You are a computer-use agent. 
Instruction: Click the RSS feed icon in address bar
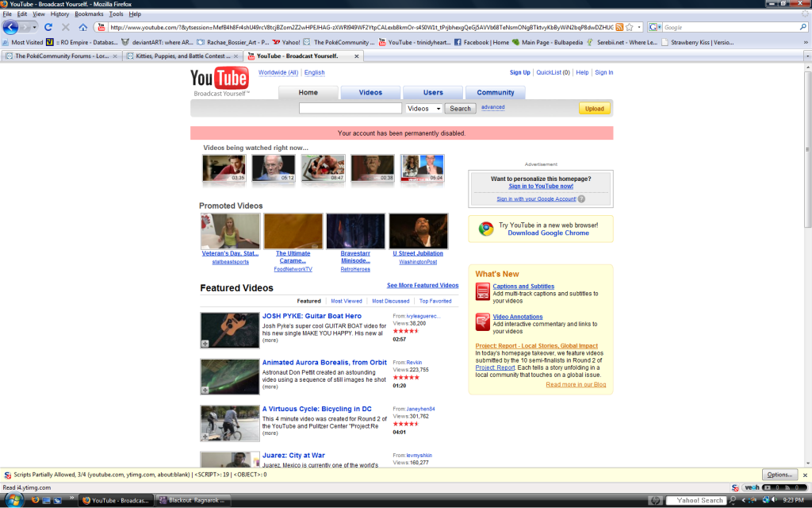coord(619,27)
